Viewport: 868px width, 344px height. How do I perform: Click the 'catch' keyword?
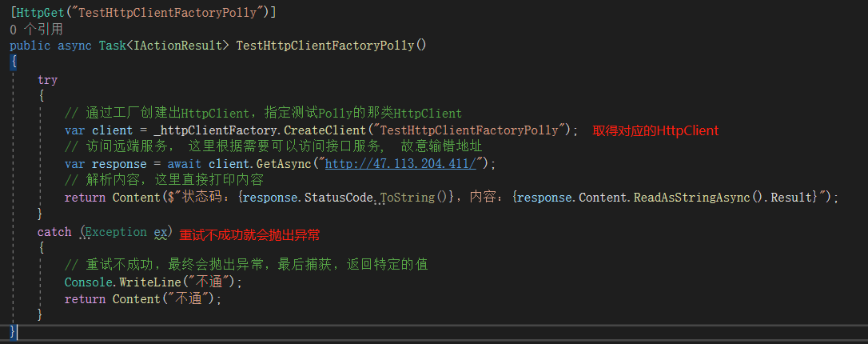click(54, 232)
